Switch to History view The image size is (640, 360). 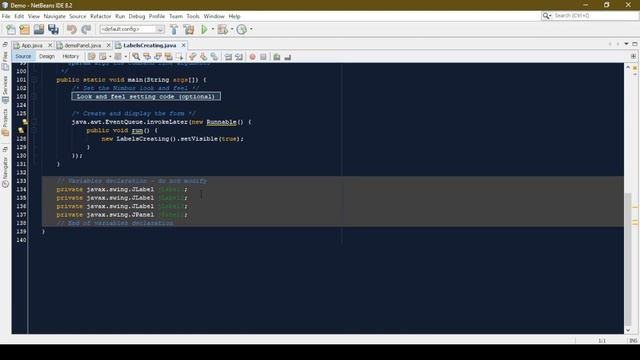click(70, 56)
